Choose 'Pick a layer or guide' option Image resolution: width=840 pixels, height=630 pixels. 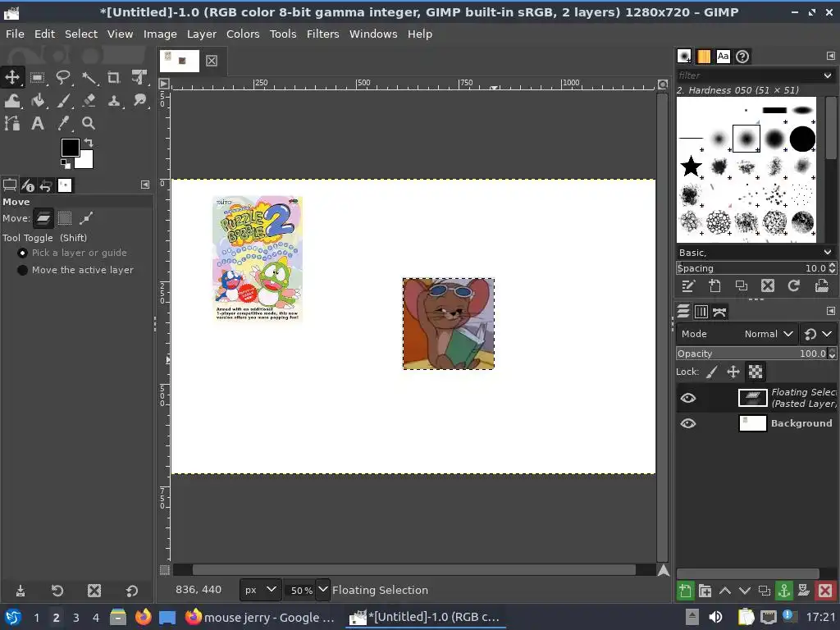tap(73, 253)
